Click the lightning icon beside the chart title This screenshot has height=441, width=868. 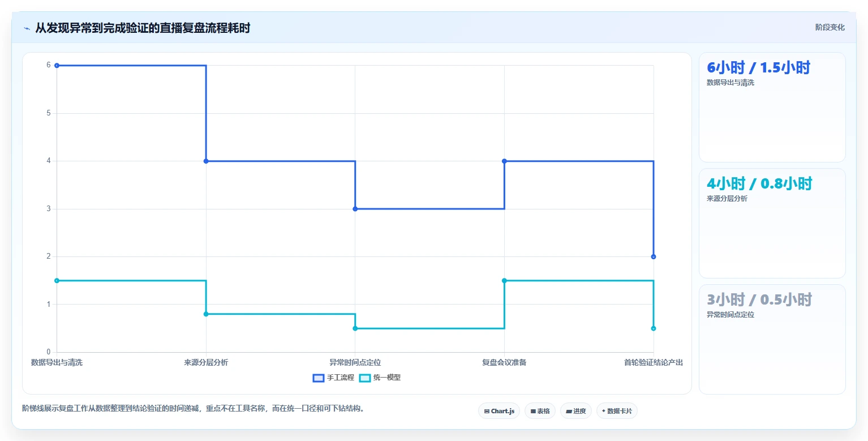click(27, 28)
